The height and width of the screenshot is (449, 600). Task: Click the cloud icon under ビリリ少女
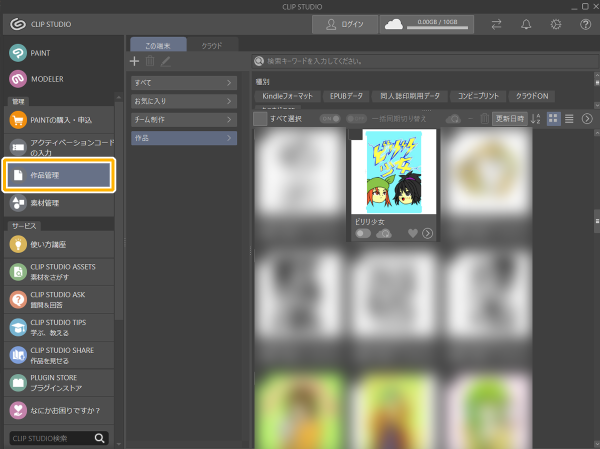coord(384,233)
